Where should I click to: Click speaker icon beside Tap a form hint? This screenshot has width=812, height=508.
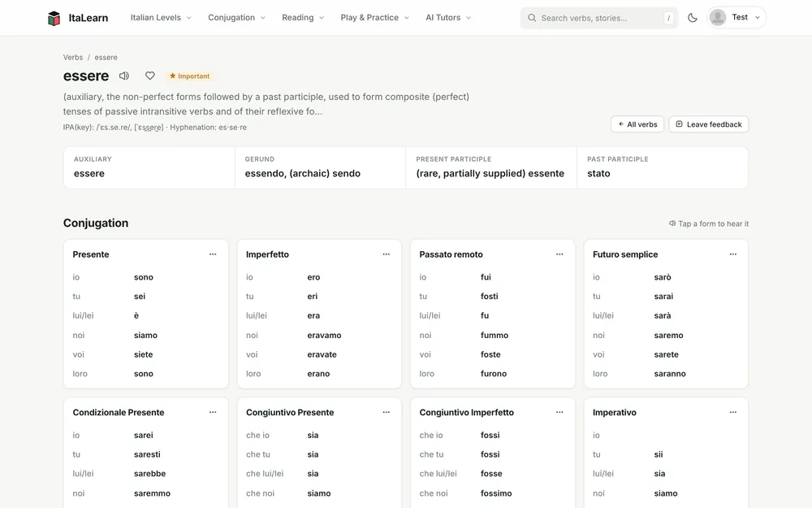point(672,224)
